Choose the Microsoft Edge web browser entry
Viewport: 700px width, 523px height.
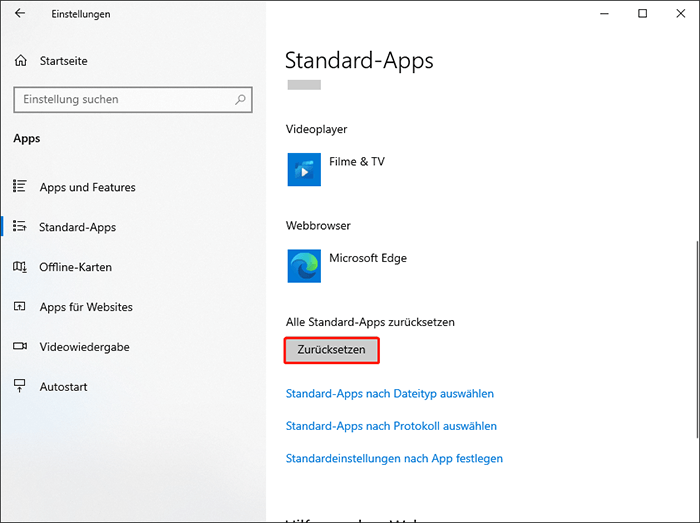tap(347, 266)
